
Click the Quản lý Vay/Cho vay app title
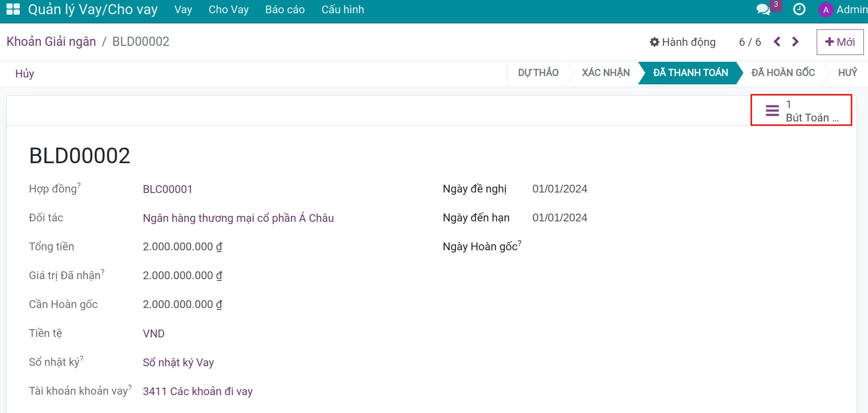(x=93, y=10)
